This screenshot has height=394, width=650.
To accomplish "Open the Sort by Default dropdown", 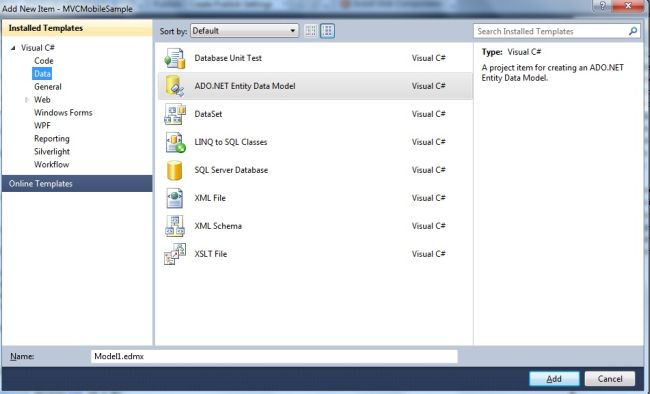I will [x=244, y=31].
